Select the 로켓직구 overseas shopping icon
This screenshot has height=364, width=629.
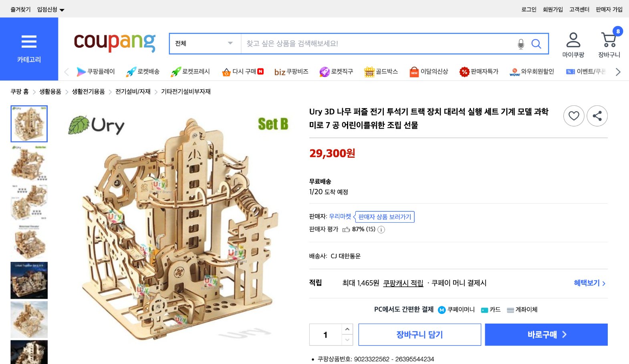pos(337,72)
